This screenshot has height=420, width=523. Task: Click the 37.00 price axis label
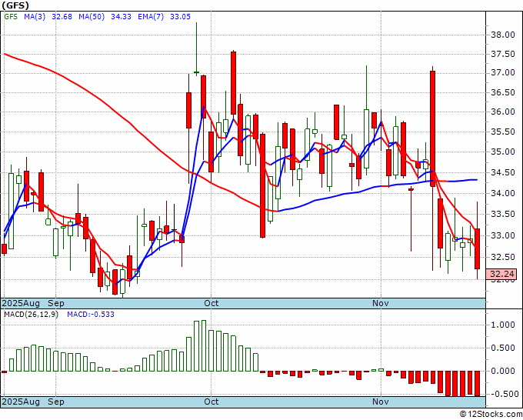[505, 73]
